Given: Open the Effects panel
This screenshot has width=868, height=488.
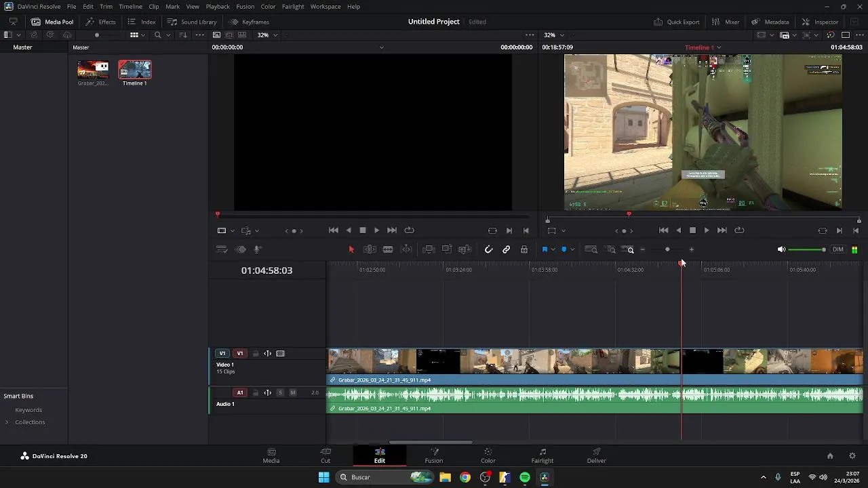Looking at the screenshot, I should [100, 22].
